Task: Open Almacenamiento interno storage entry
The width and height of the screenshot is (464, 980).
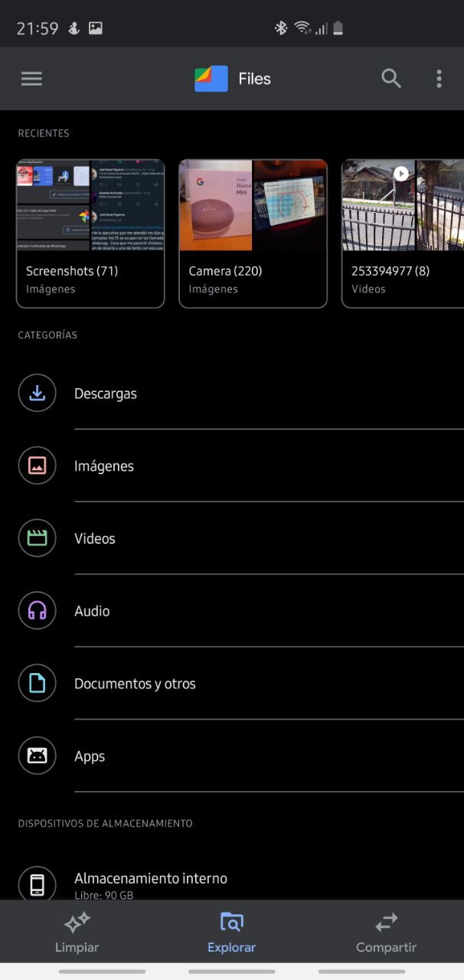Action: pyautogui.click(x=151, y=879)
